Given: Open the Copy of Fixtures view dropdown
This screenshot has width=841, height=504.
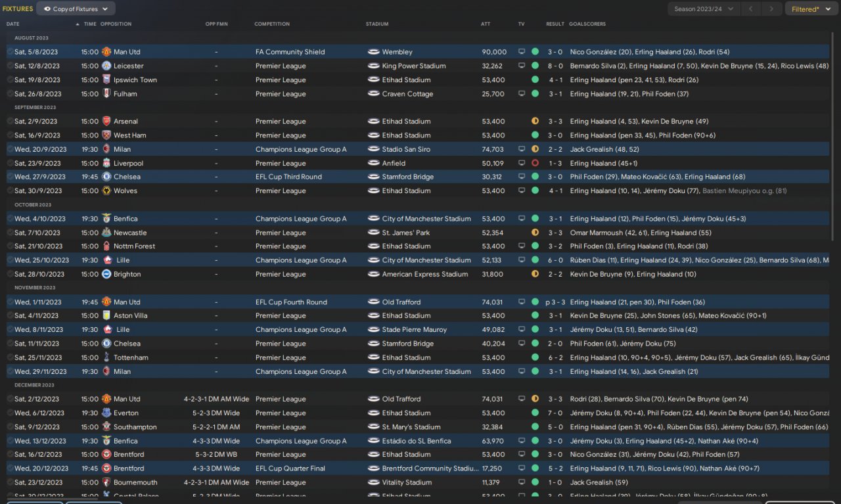Looking at the screenshot, I should pos(76,9).
